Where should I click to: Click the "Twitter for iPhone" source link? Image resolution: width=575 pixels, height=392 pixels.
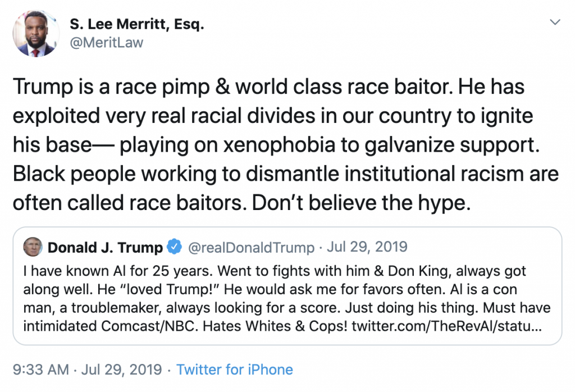tap(235, 370)
